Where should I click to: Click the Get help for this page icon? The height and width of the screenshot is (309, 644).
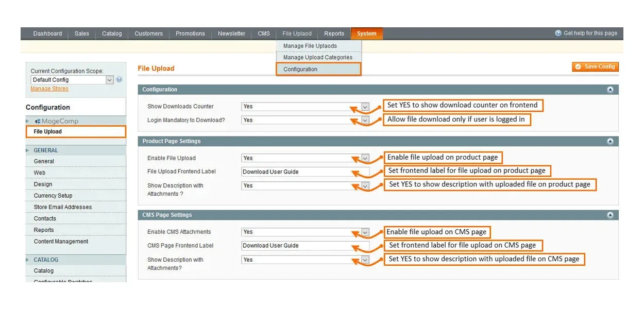pos(558,33)
